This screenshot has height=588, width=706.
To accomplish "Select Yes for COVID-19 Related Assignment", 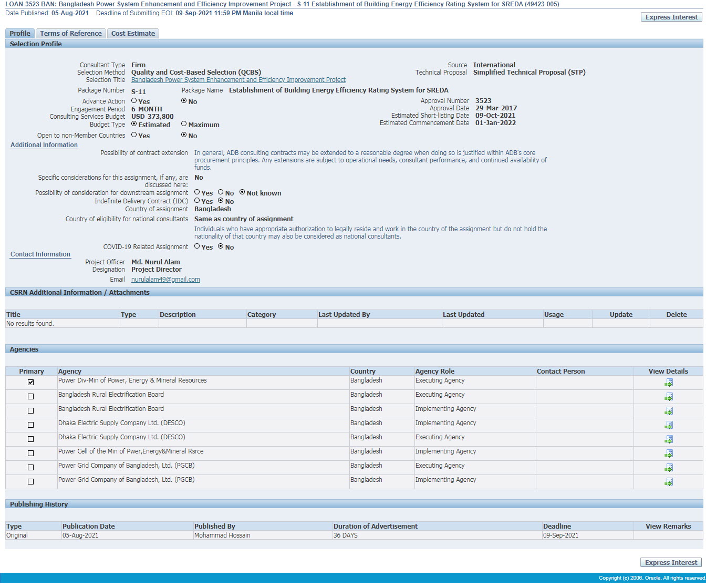I will (x=197, y=246).
